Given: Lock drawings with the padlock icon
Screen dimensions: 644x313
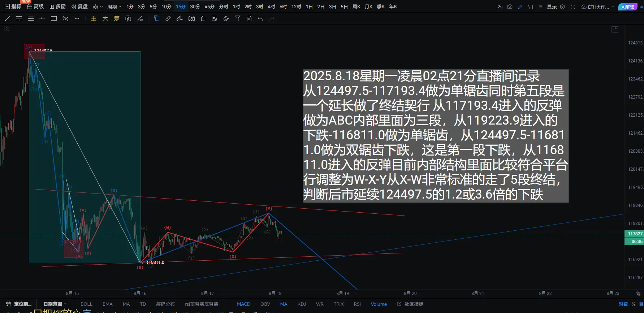Looking at the screenshot, I should coord(203,18).
